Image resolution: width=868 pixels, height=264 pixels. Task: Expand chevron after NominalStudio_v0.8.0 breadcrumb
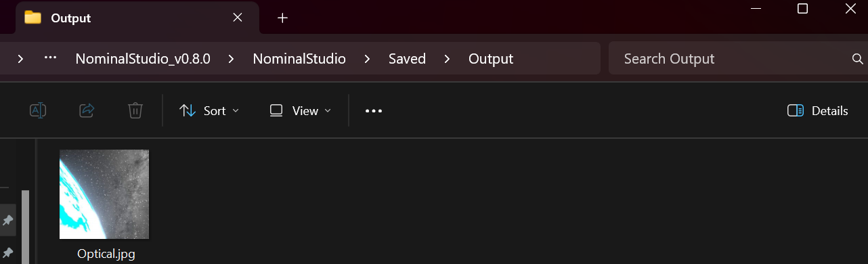click(232, 59)
